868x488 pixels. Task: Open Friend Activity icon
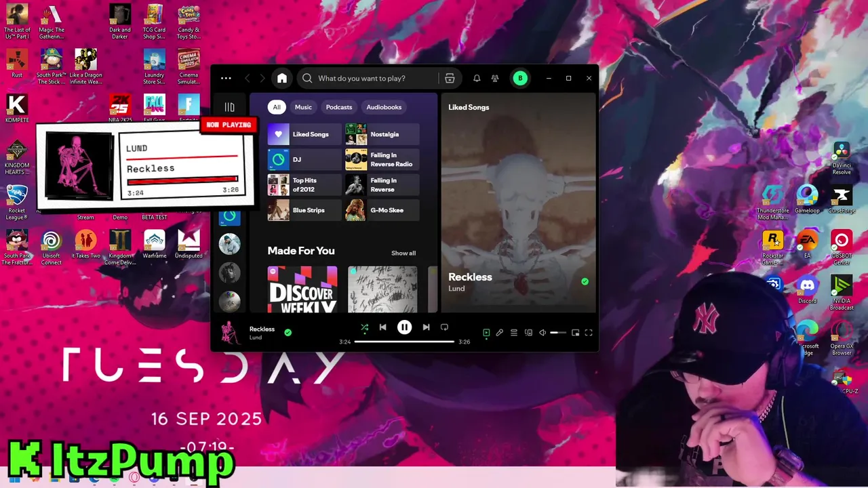coord(495,78)
